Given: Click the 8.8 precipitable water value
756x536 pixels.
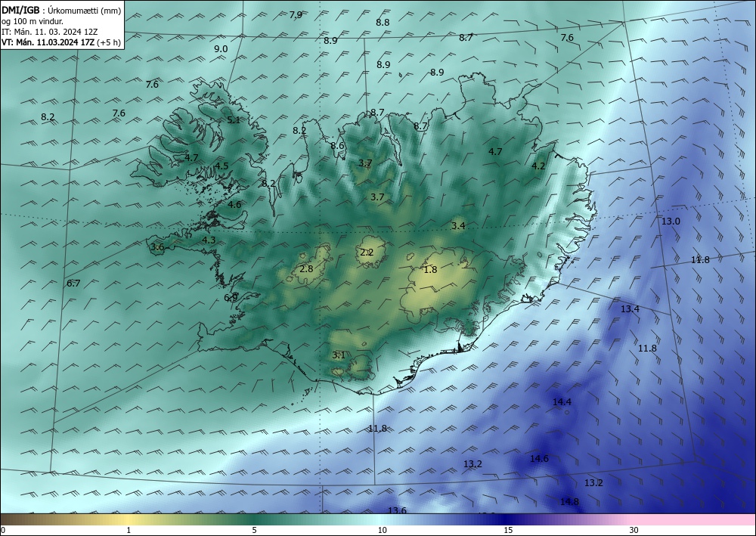Looking at the screenshot, I should tap(383, 22).
